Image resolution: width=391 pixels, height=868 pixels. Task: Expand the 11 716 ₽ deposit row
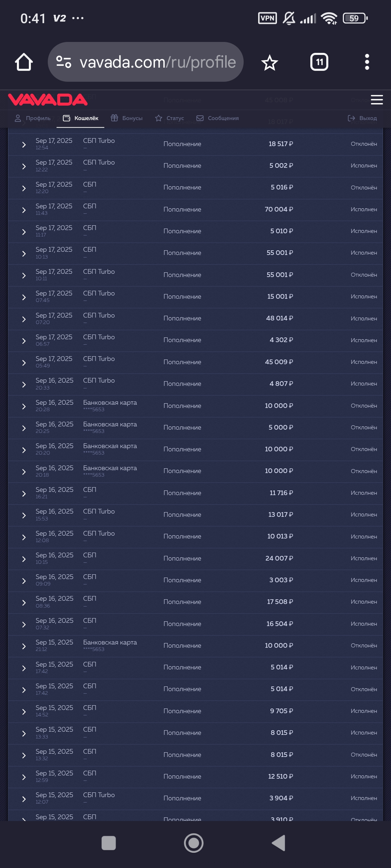[24, 494]
